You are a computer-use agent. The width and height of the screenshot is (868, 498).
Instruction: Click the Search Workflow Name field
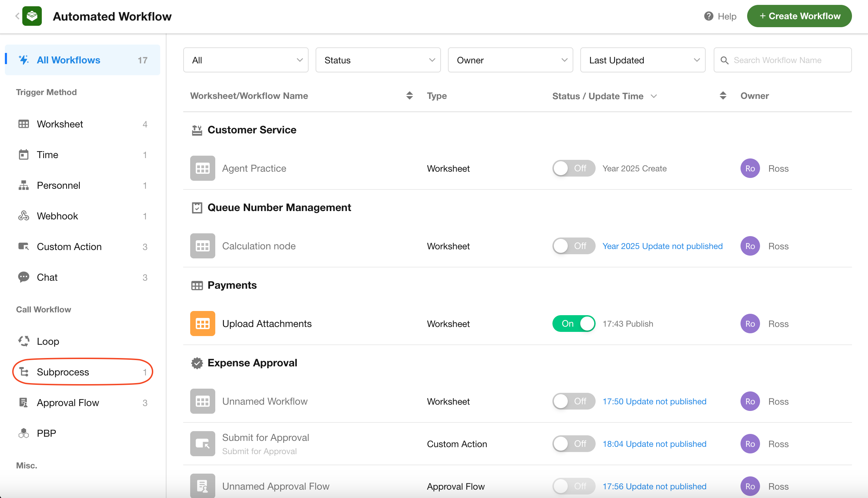coord(787,60)
